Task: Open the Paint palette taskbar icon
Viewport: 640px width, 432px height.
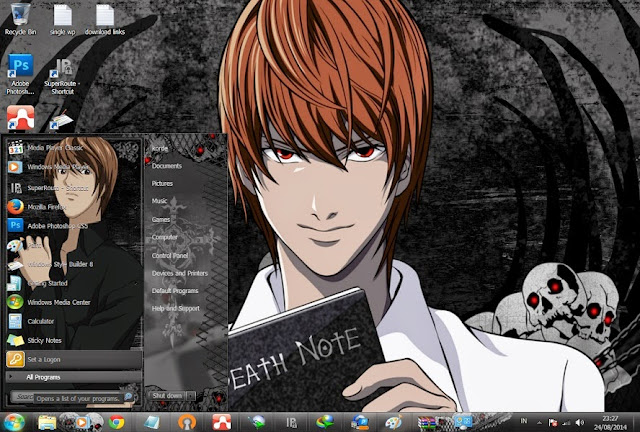Action: [393, 423]
